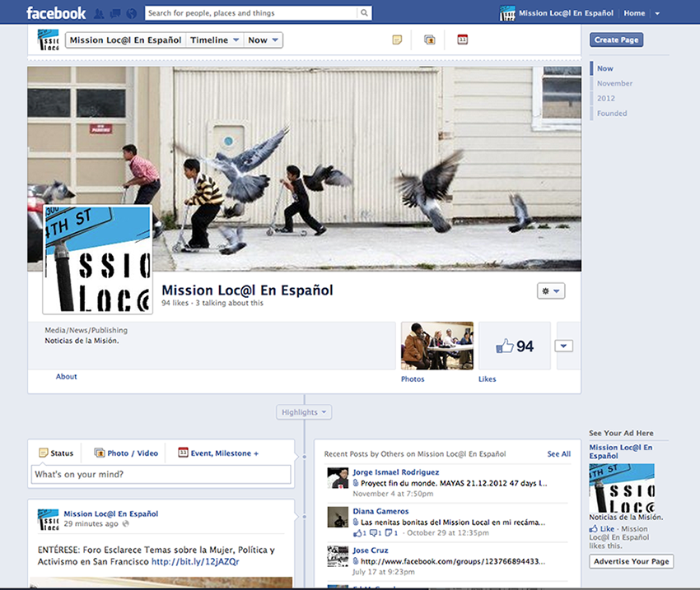Click the status note icon in the page toolbar
Image resolution: width=700 pixels, height=590 pixels.
pyautogui.click(x=397, y=39)
